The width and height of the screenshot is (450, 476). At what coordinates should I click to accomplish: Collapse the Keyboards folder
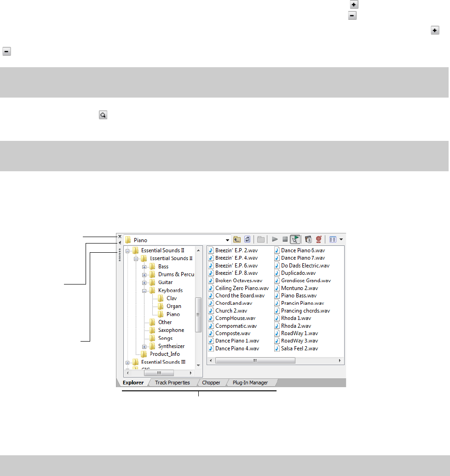[144, 291]
